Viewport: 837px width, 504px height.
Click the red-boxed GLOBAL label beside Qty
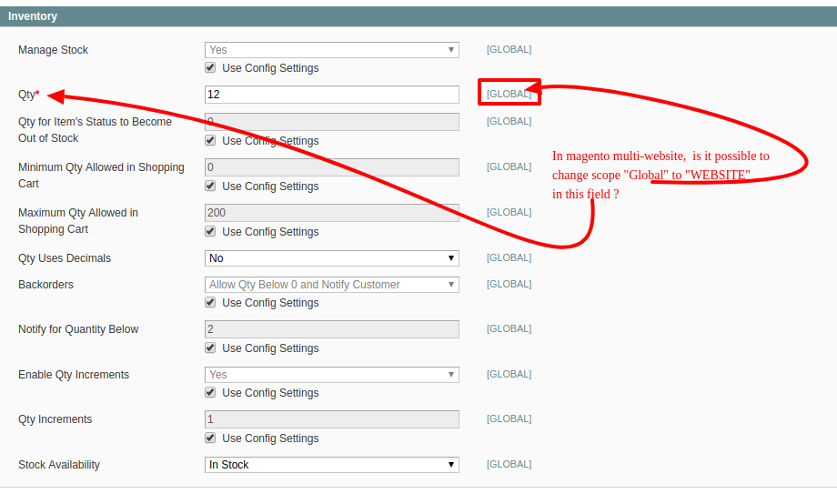click(x=509, y=94)
